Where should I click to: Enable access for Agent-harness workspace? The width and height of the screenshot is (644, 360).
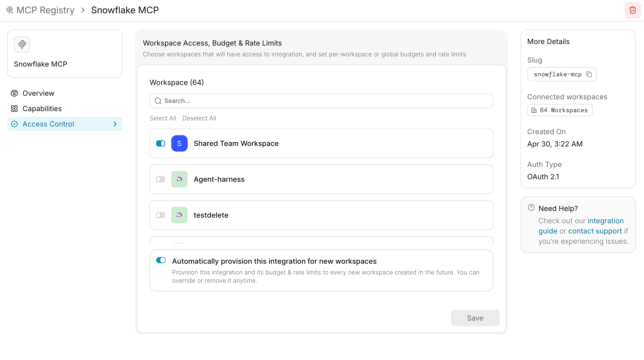point(161,179)
